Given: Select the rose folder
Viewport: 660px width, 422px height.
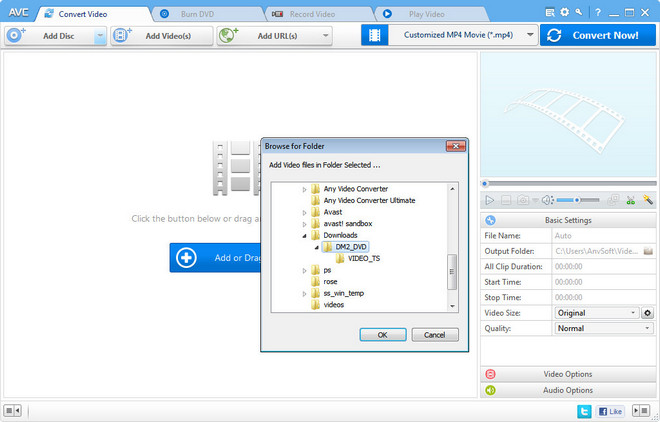Looking at the screenshot, I should [330, 281].
